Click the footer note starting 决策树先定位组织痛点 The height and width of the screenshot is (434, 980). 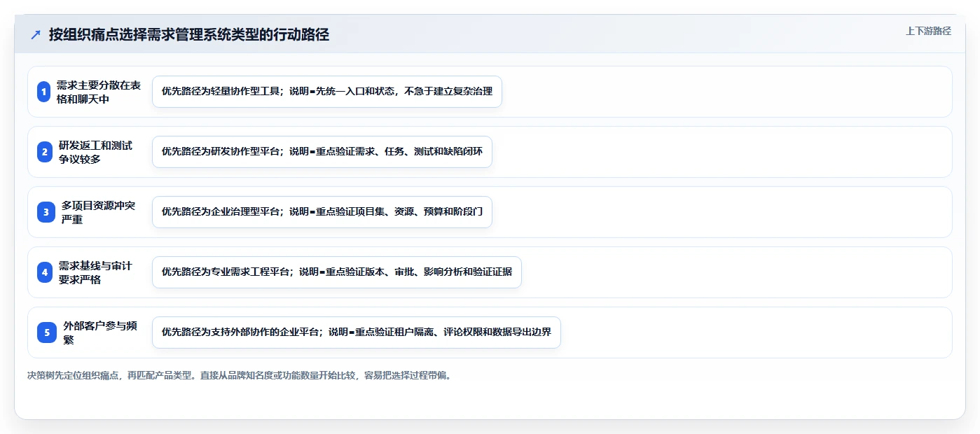tap(240, 375)
